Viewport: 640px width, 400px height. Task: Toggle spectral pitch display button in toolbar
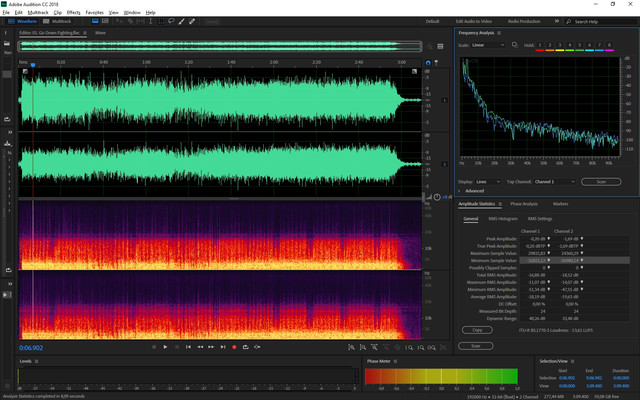point(105,21)
